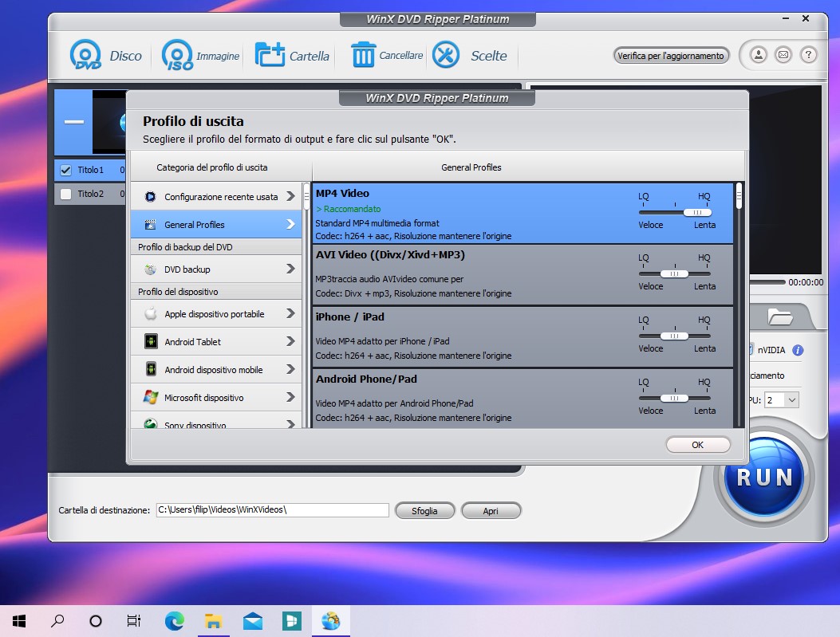Expand DVD backup chevron
Screen dimensions: 840x637
click(x=290, y=269)
